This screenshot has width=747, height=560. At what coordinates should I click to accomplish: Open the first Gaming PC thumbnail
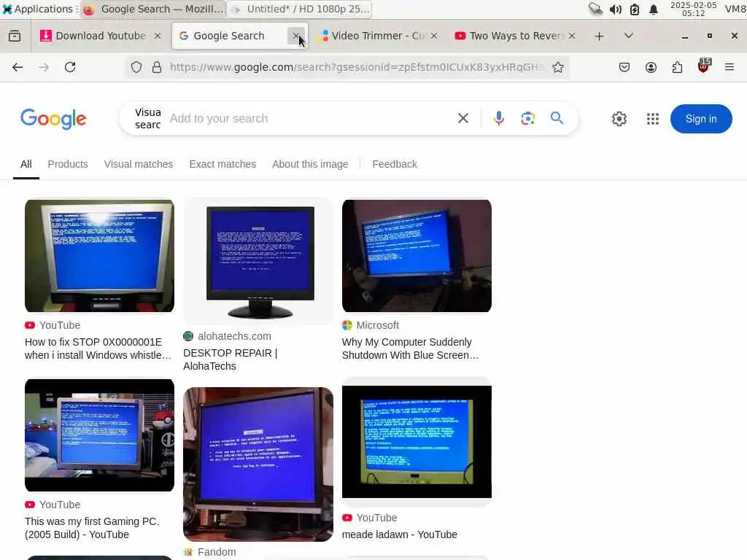99,435
